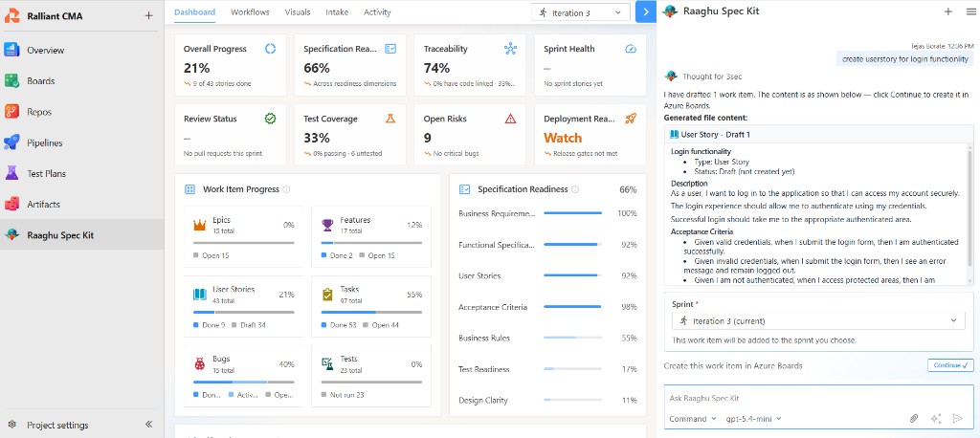This screenshot has height=438, width=980.
Task: Click the Overall Progress spinner icon
Action: [x=270, y=49]
